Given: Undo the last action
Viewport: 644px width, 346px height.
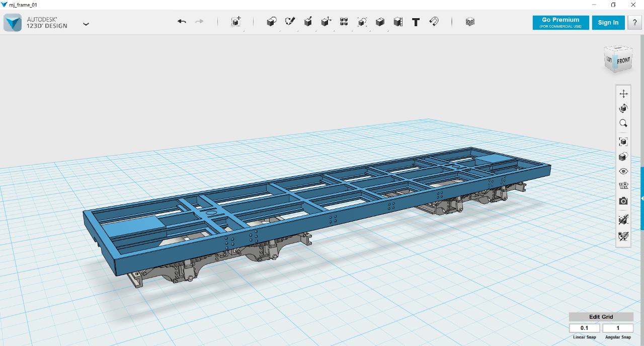Looking at the screenshot, I should 182,22.
